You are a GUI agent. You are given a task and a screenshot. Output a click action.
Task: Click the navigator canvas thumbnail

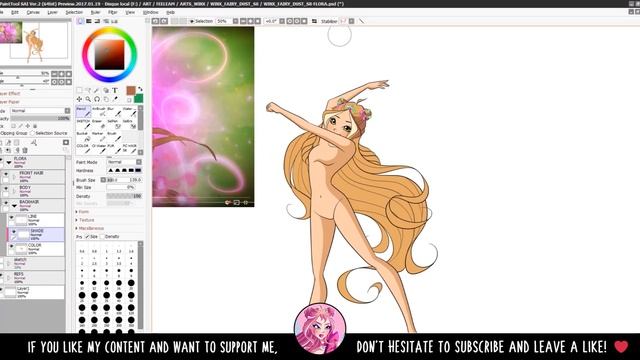click(35, 43)
